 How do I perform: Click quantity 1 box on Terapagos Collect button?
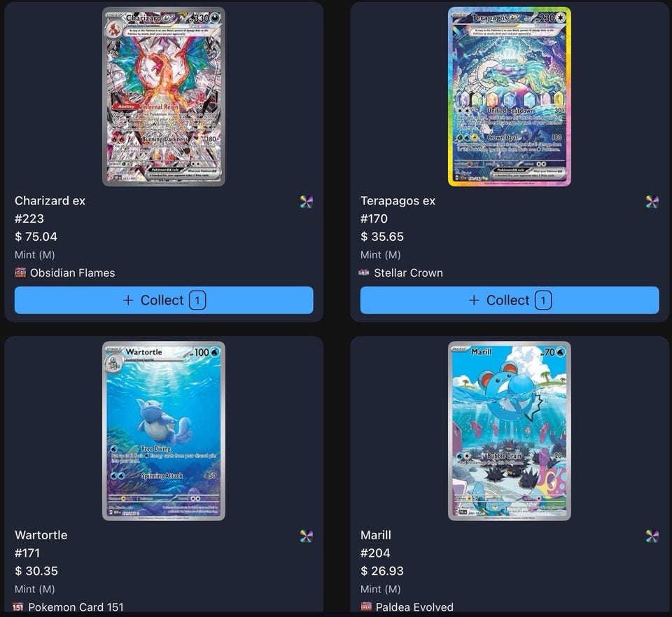coord(543,300)
